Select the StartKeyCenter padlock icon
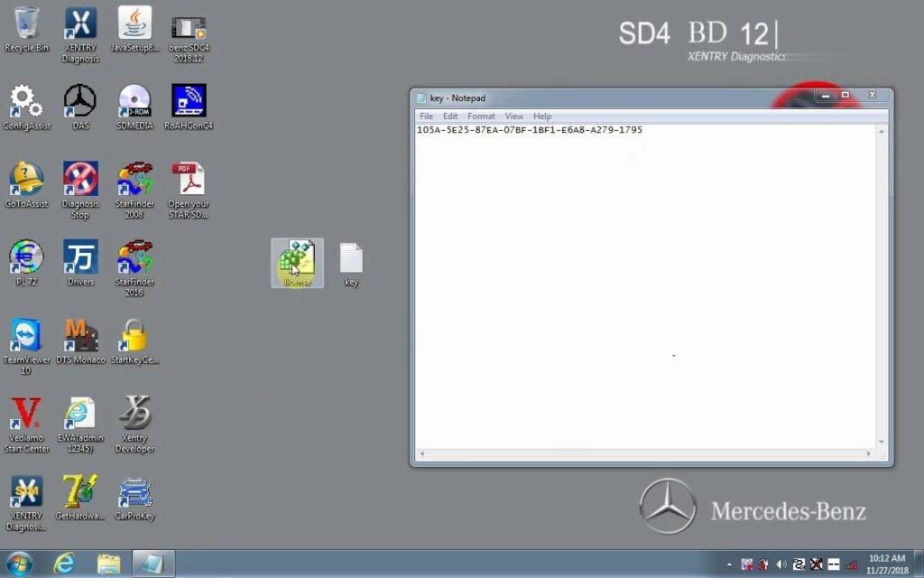Image resolution: width=924 pixels, height=578 pixels. (x=134, y=341)
